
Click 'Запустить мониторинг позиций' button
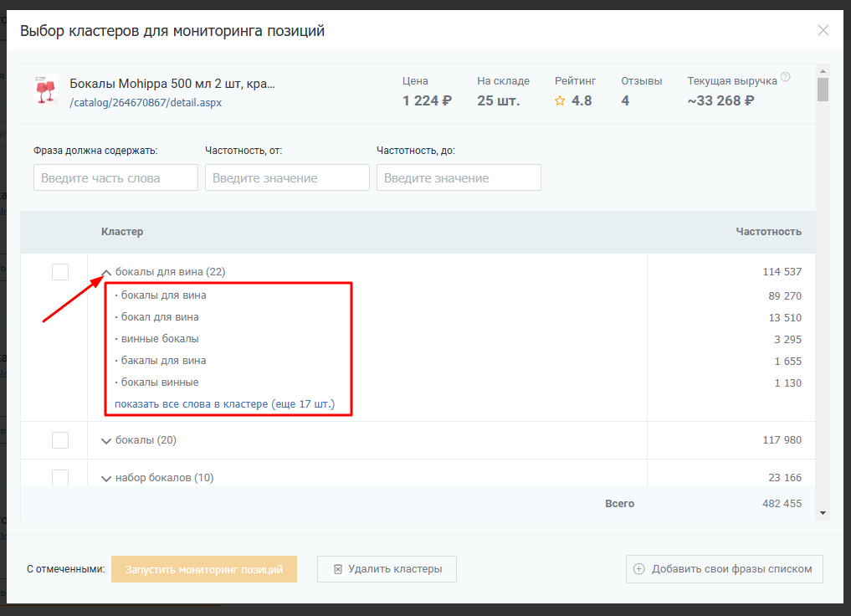pyautogui.click(x=204, y=569)
